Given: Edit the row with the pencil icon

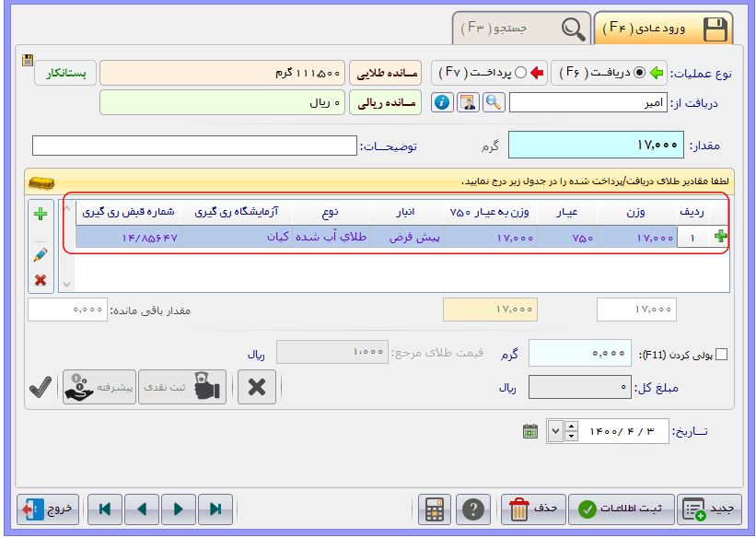Looking at the screenshot, I should coord(41,256).
